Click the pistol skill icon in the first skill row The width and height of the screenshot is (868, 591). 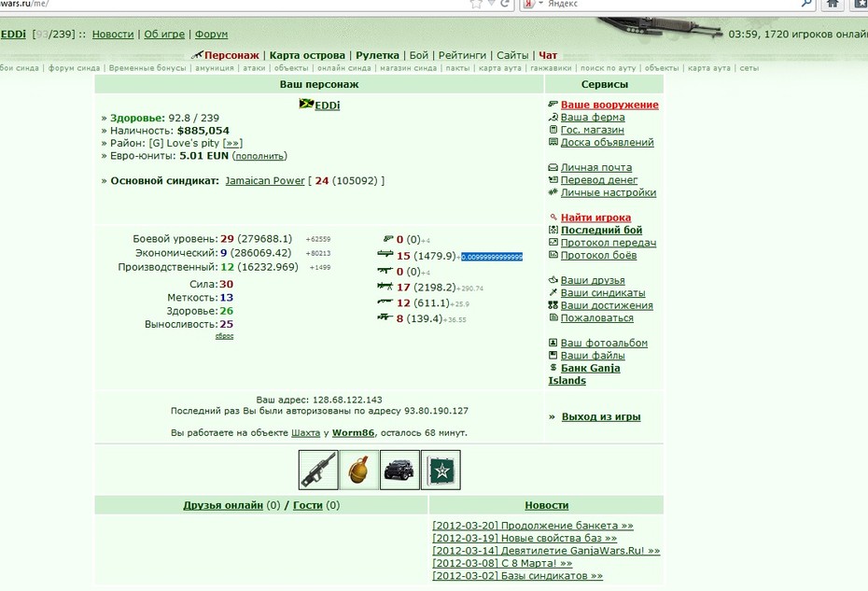click(388, 239)
